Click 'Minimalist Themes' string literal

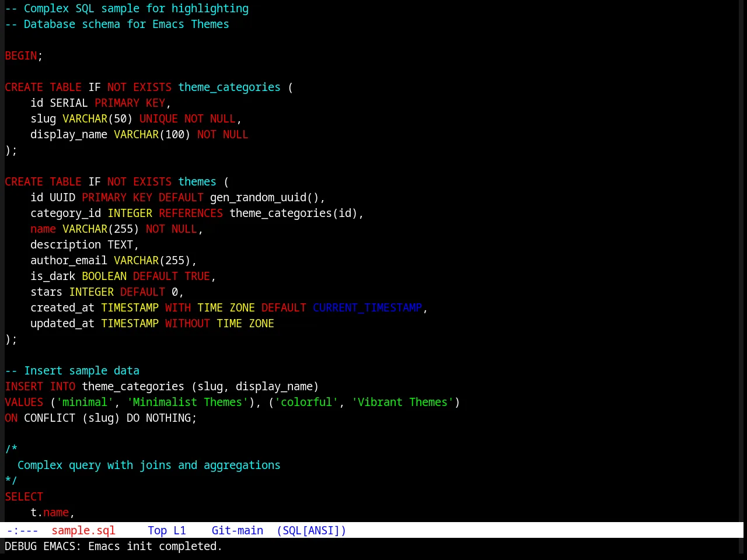(188, 402)
